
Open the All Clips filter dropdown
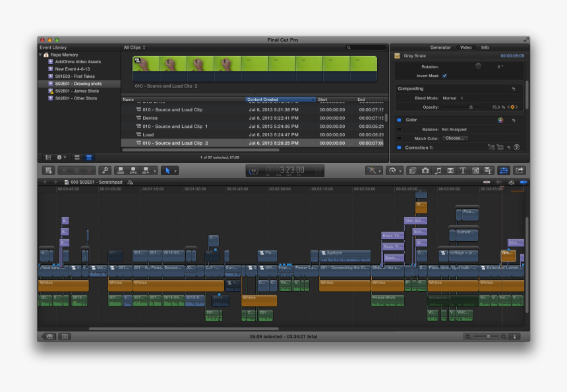coord(134,47)
